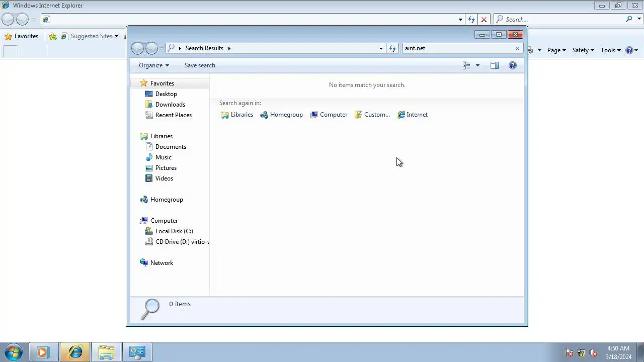Open Internet Explorer Help menu icon
This screenshot has height=362, width=644.
631,50
